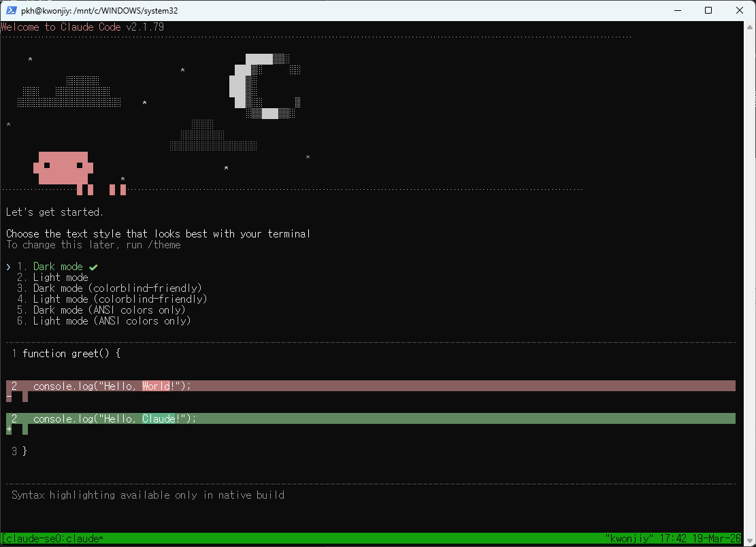Image resolution: width=756 pixels, height=547 pixels.
Task: Select Light mode (ANSI colors only)
Action: [x=103, y=321]
